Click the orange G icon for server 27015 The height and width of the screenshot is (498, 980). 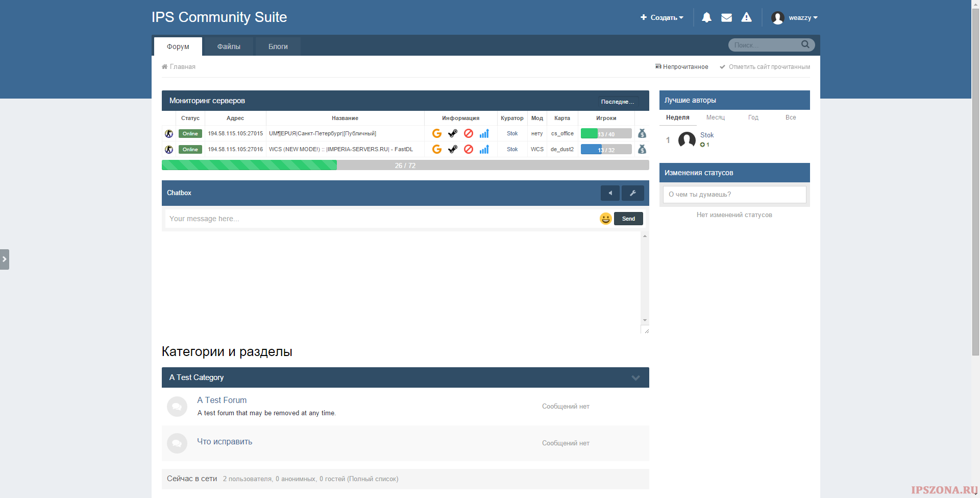437,133
